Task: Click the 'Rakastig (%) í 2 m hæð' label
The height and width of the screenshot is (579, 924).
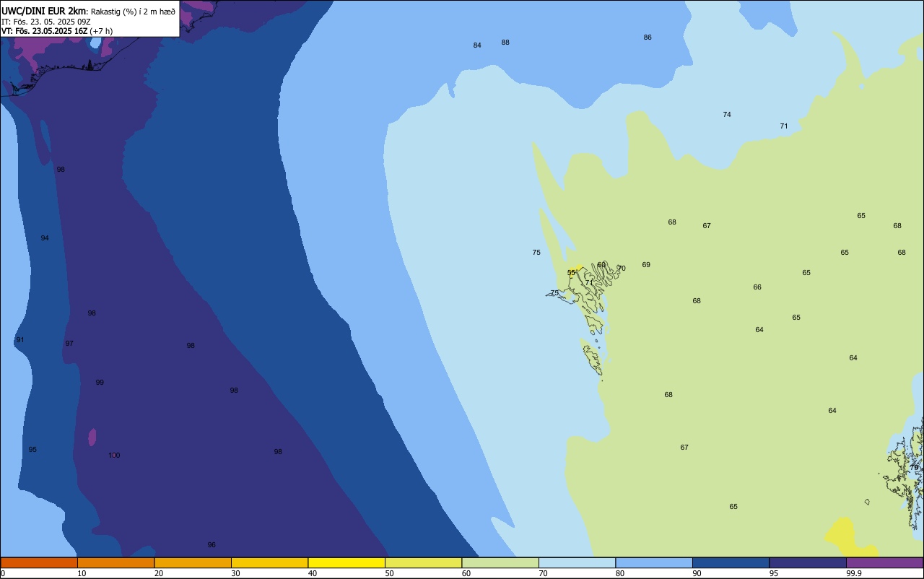Action: (133, 12)
